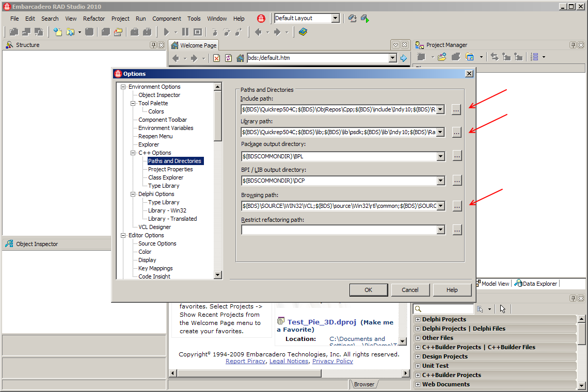The image size is (588, 392).
Task: Open the Library path dropdown arrow
Action: tap(441, 132)
